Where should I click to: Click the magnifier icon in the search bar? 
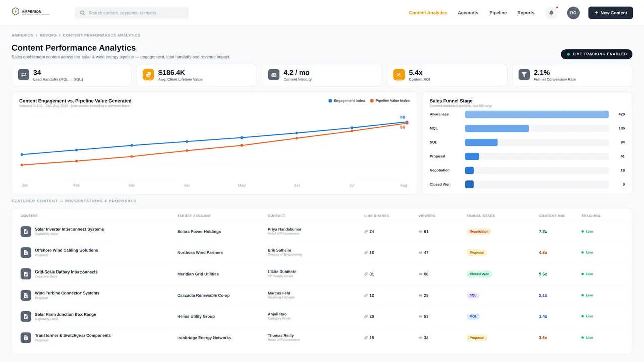click(83, 13)
